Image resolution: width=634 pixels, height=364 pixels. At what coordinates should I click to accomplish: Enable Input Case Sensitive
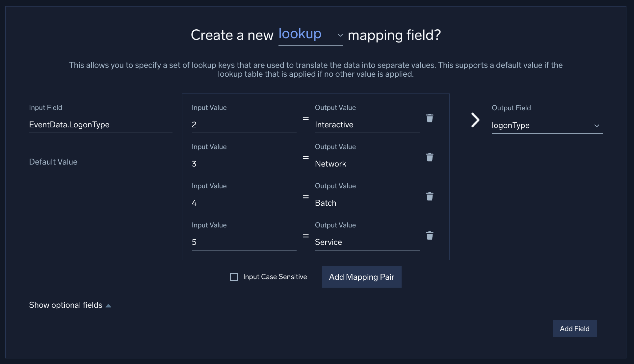234,277
